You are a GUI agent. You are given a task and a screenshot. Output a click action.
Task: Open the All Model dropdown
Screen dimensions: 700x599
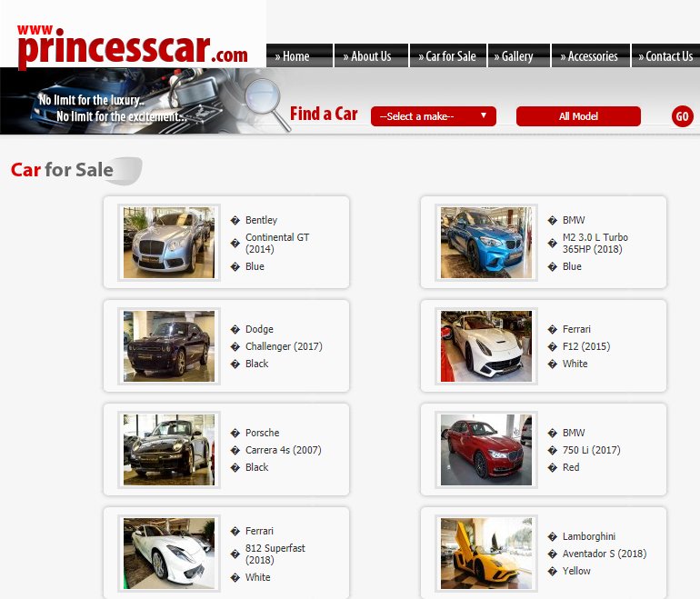click(x=578, y=116)
